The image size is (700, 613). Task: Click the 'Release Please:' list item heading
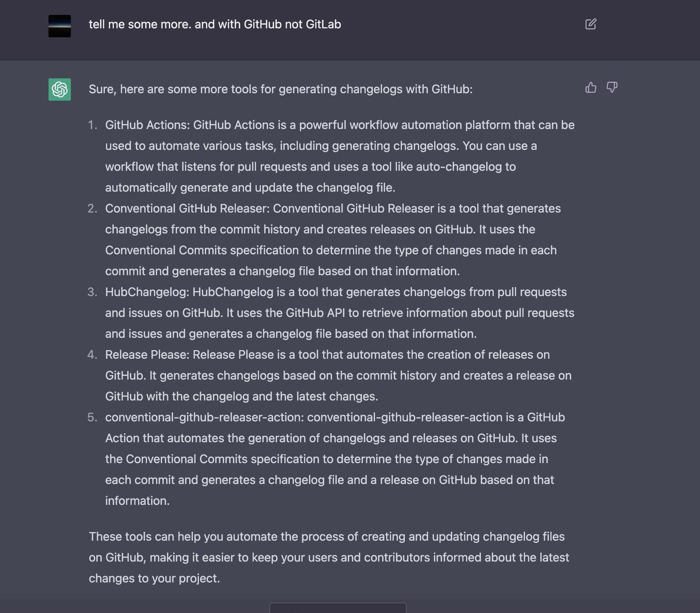(147, 355)
